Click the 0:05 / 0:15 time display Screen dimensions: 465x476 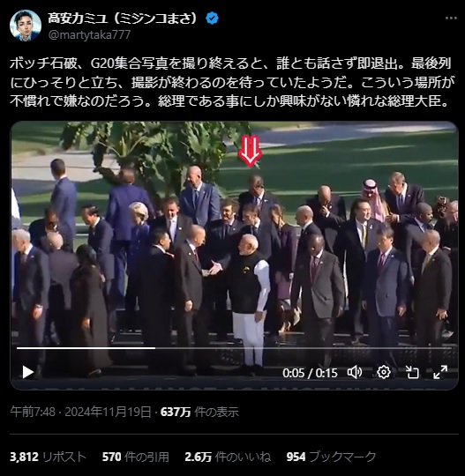click(310, 373)
